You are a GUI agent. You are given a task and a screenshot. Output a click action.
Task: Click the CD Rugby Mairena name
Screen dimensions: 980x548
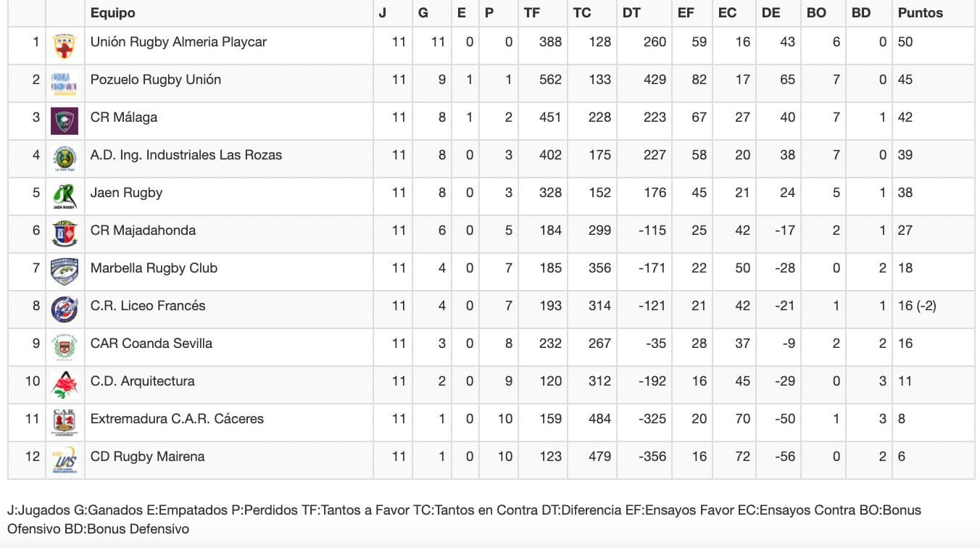[x=147, y=457]
